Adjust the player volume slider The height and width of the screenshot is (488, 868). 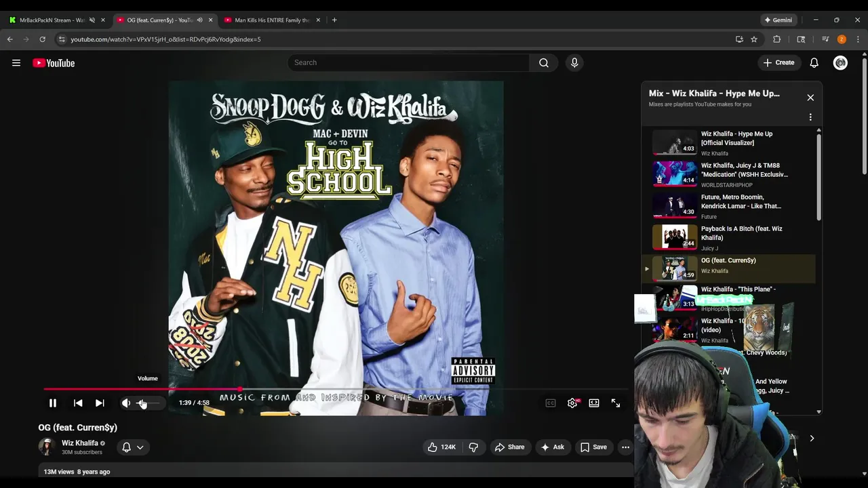[x=149, y=403]
